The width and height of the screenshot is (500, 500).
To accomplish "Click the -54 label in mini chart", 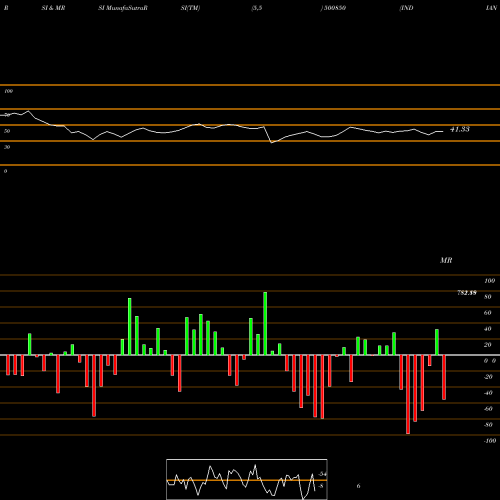I will [x=322, y=474].
